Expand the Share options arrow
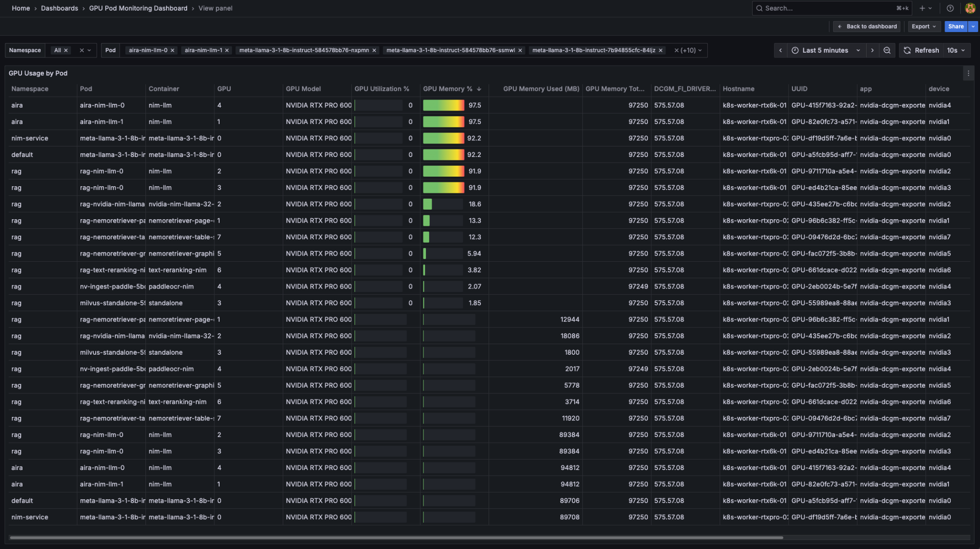This screenshot has height=549, width=980. [x=973, y=26]
